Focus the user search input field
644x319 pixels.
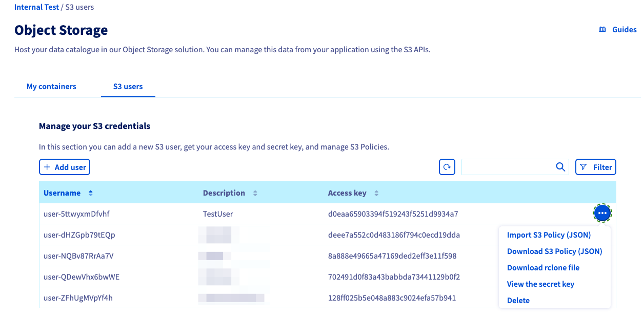click(508, 167)
